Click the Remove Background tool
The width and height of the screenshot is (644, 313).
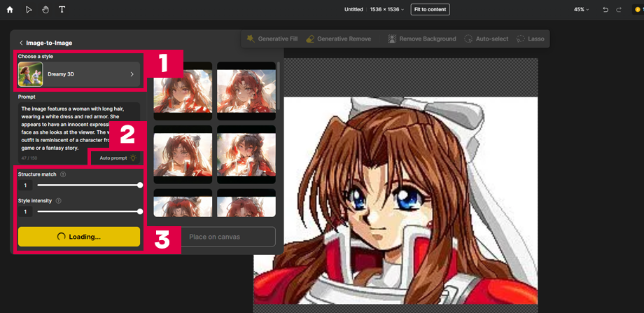click(422, 39)
